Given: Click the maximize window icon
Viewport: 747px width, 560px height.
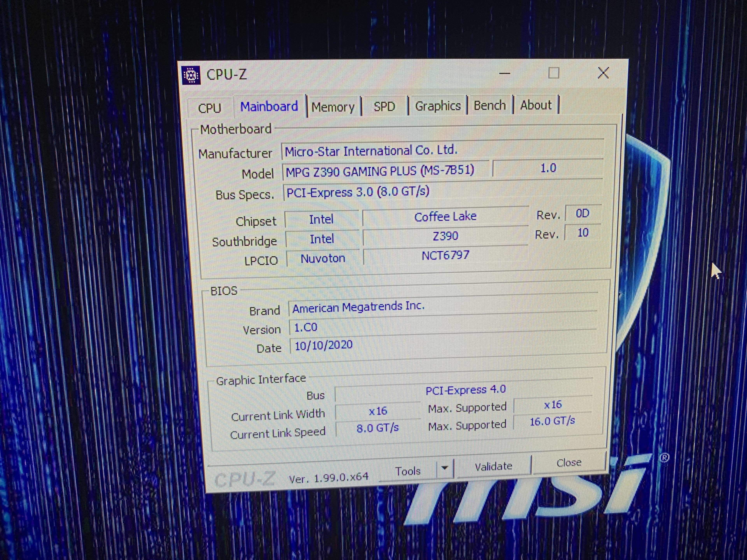Looking at the screenshot, I should pos(553,73).
